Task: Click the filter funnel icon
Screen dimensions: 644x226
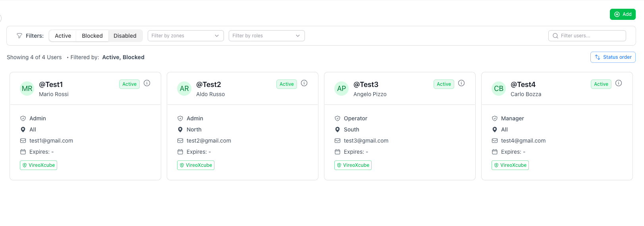Action: pyautogui.click(x=19, y=36)
